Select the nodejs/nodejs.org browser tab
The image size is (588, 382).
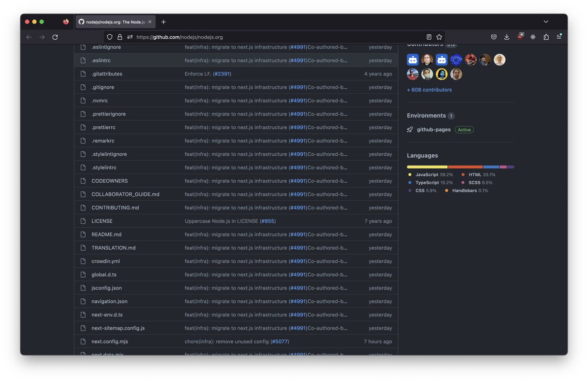pos(115,22)
